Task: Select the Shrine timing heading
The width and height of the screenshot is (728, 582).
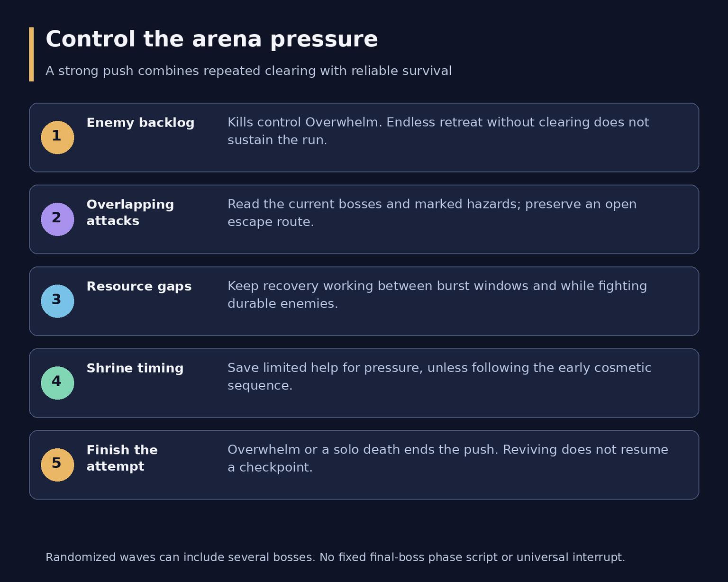Action: tap(135, 368)
